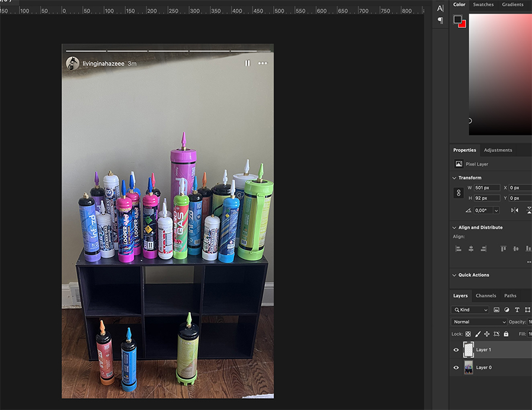Open the Character panel icon
The height and width of the screenshot is (410, 532).
click(x=440, y=8)
